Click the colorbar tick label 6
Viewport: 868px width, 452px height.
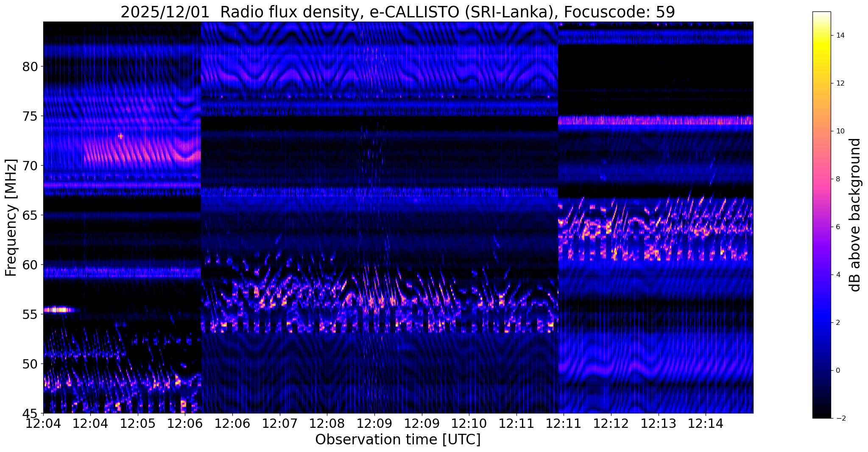point(838,227)
